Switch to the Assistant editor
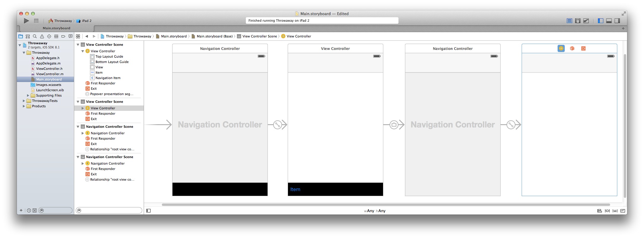The height and width of the screenshot is (238, 644). point(578,21)
